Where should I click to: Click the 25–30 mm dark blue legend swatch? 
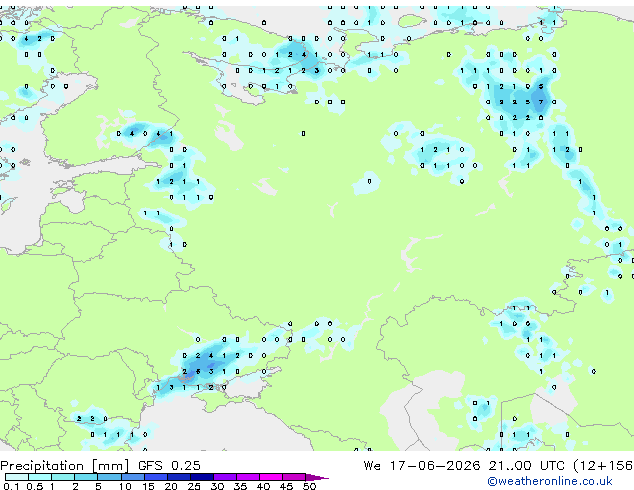pos(202,477)
